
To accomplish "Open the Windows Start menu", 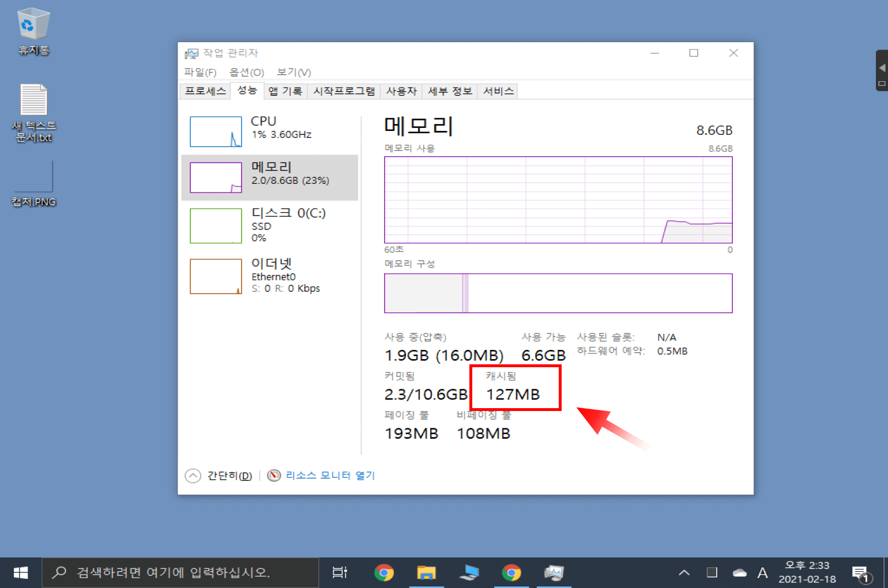I will click(21, 572).
